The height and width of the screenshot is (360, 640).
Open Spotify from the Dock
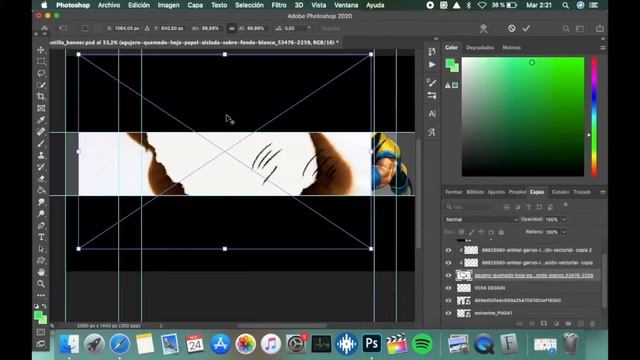point(422,344)
